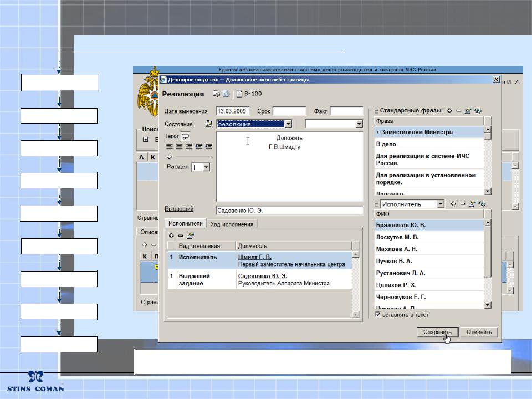
Task: Click the increase indent icon
Action: click(209, 146)
